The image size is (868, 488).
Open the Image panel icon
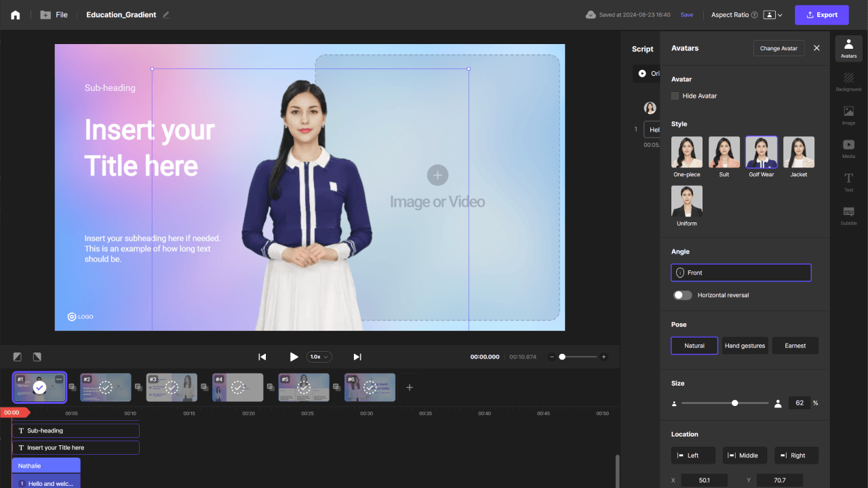point(848,115)
